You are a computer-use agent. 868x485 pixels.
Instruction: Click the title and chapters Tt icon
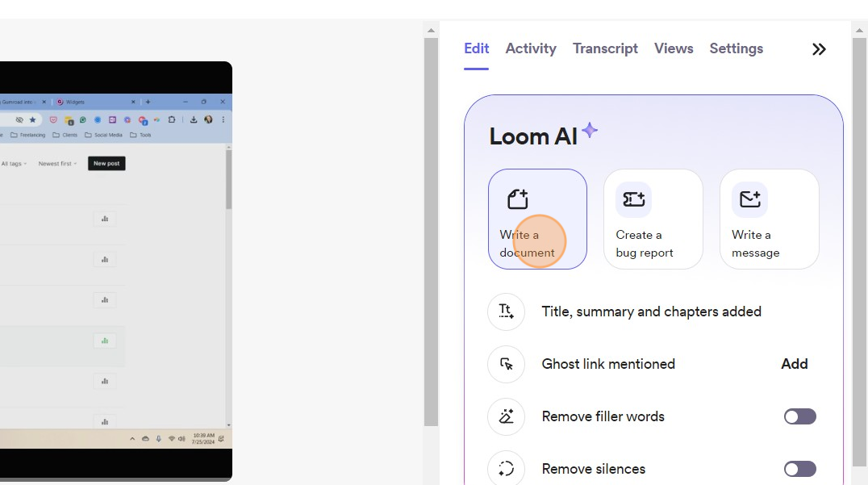pyautogui.click(x=506, y=311)
